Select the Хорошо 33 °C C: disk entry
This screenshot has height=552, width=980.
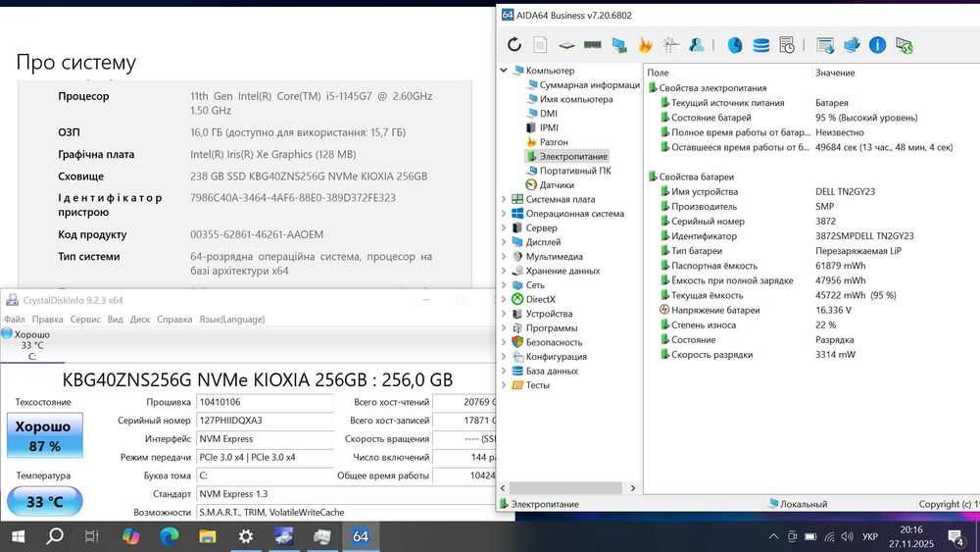[31, 345]
